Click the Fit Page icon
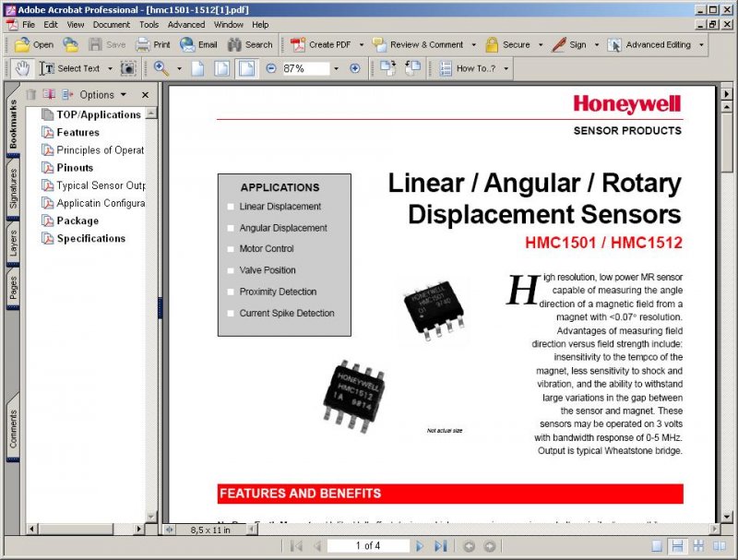 coord(221,68)
